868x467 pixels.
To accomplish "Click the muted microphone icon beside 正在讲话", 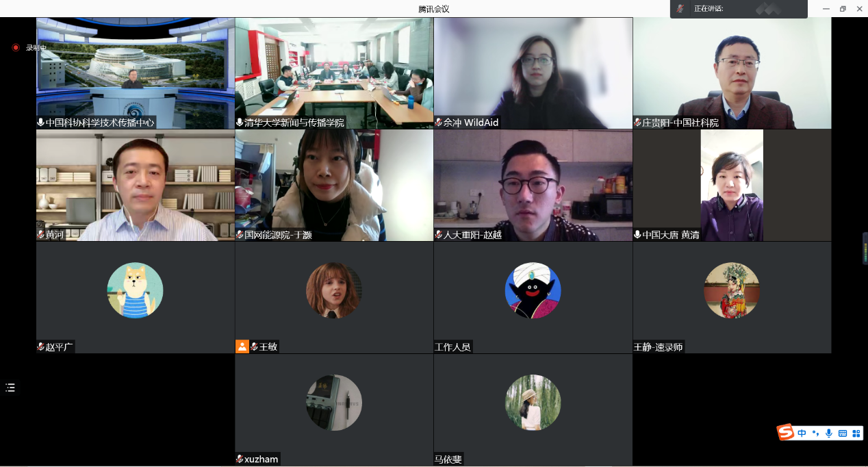I will (680, 9).
